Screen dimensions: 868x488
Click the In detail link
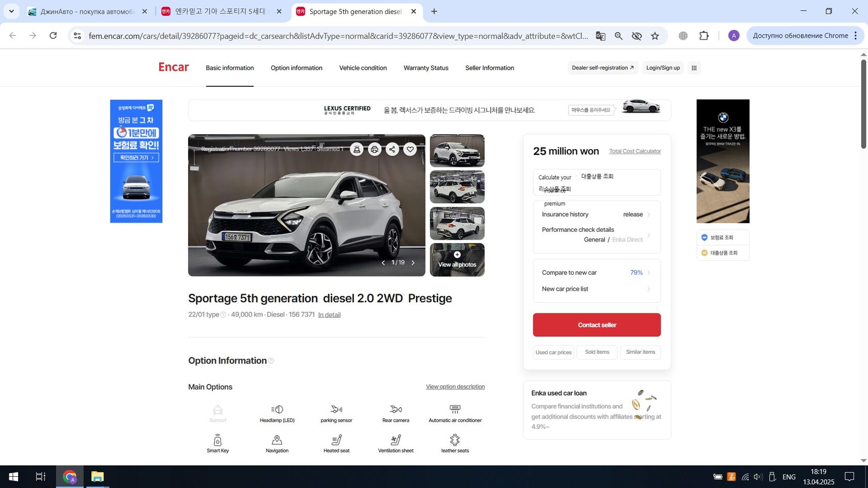329,315
